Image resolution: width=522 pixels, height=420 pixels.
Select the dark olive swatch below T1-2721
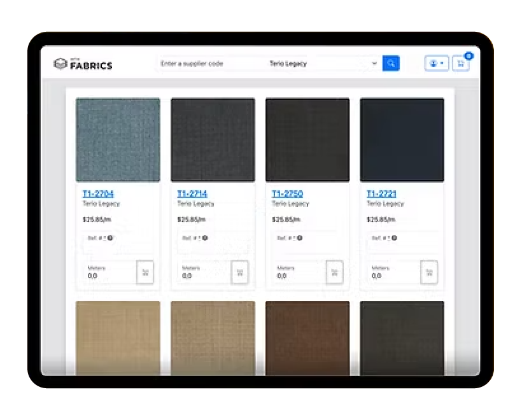(x=402, y=338)
